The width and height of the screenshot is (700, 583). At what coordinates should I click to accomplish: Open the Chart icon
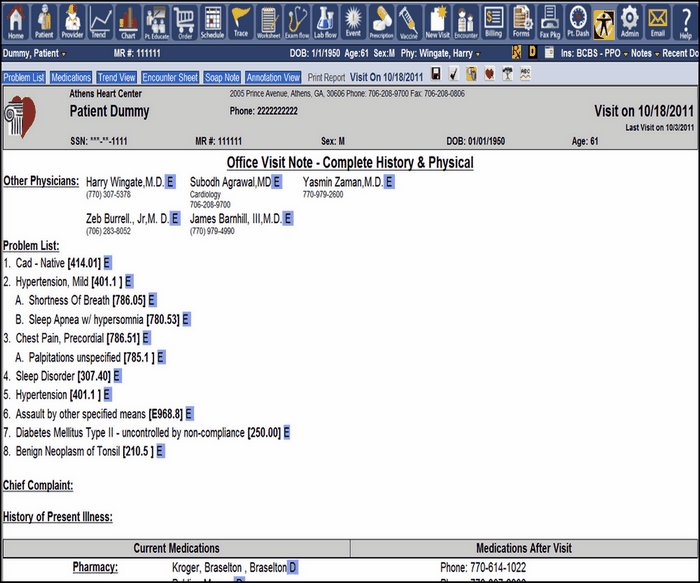(128, 21)
